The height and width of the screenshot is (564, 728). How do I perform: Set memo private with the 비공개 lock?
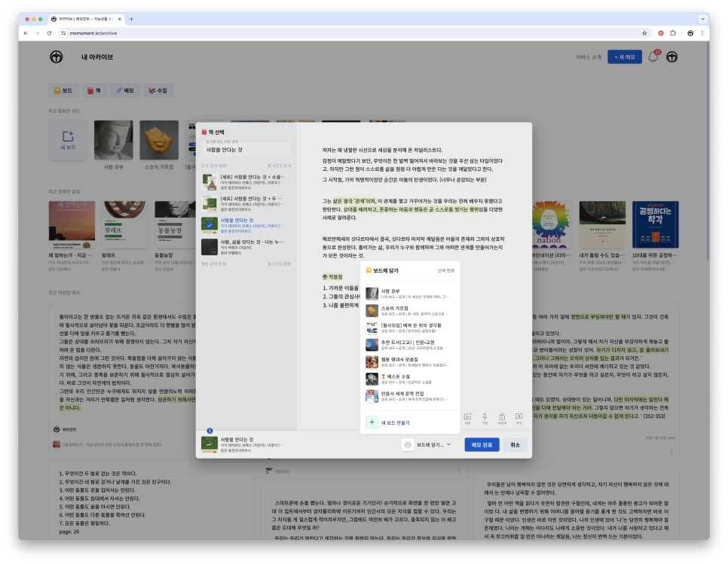(502, 419)
